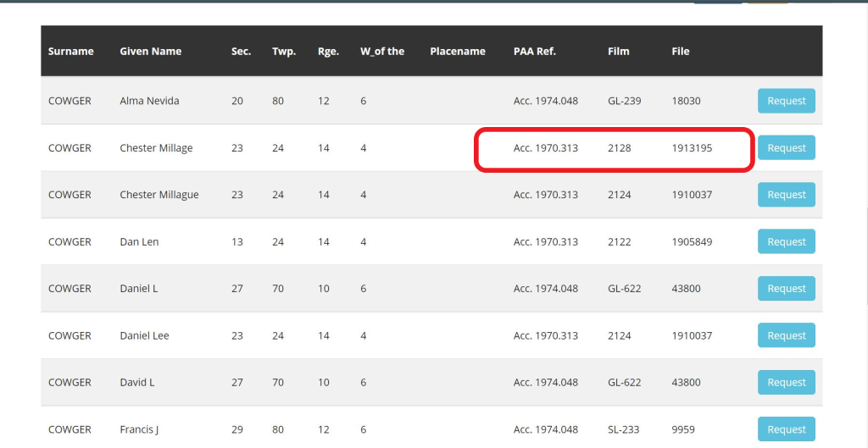Select the Given Name column header
868x448 pixels.
(151, 52)
